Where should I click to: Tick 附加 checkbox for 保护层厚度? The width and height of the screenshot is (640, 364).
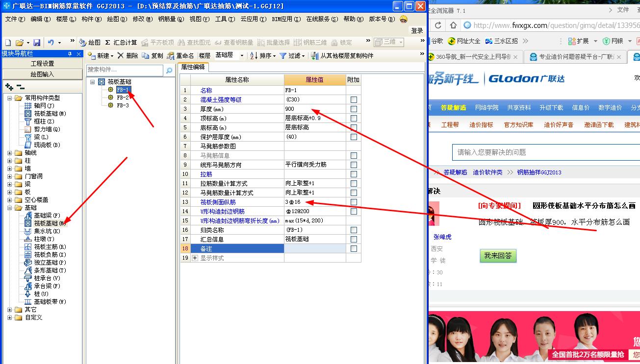(x=354, y=137)
